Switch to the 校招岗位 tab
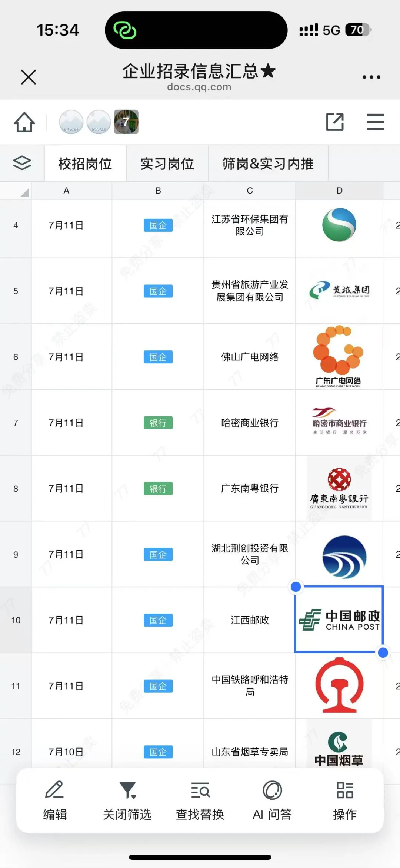 (85, 164)
